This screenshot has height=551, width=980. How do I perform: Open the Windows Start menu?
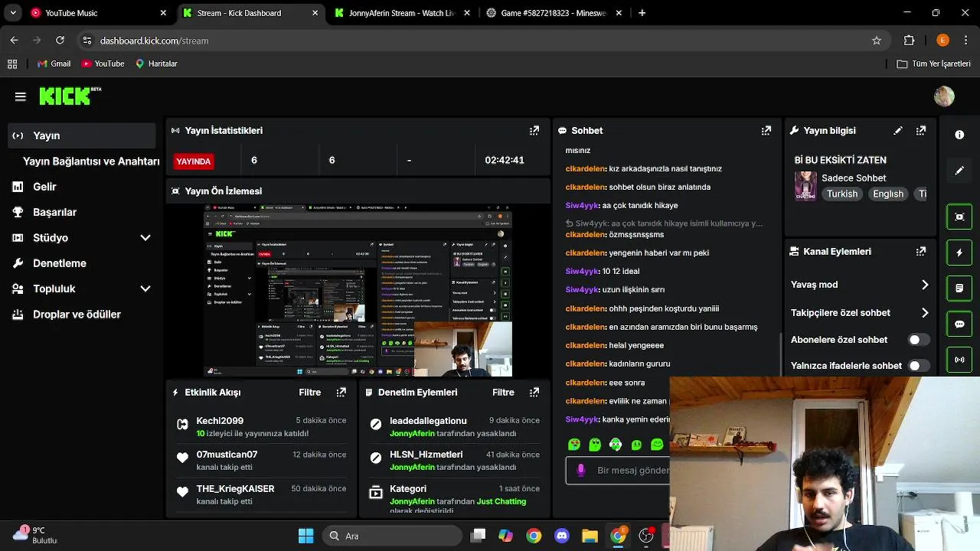[305, 536]
